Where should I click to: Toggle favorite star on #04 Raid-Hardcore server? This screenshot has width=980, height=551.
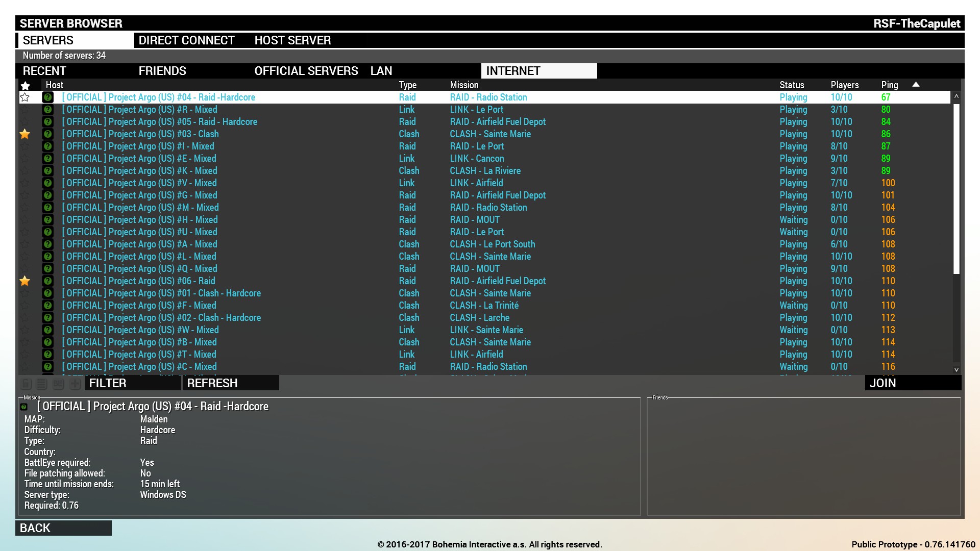point(25,97)
